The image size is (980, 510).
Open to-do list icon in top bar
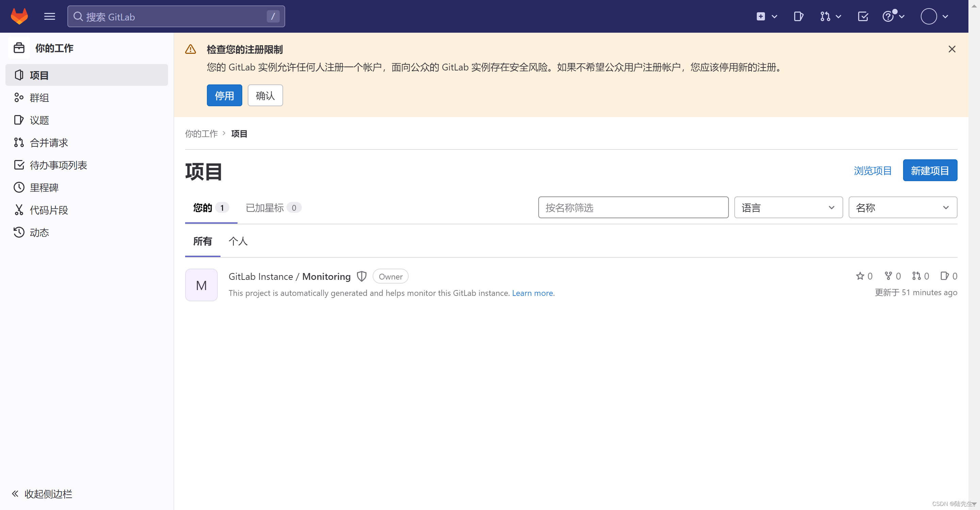[x=863, y=16]
